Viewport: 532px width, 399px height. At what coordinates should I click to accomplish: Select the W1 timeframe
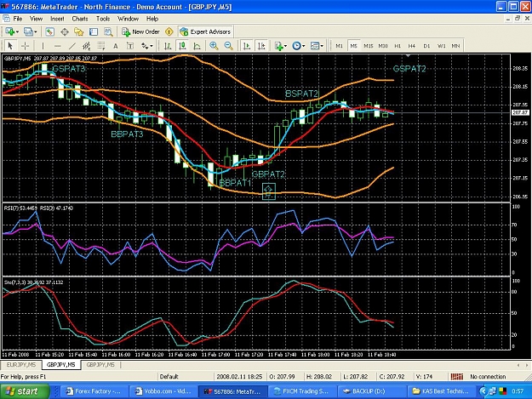click(441, 46)
